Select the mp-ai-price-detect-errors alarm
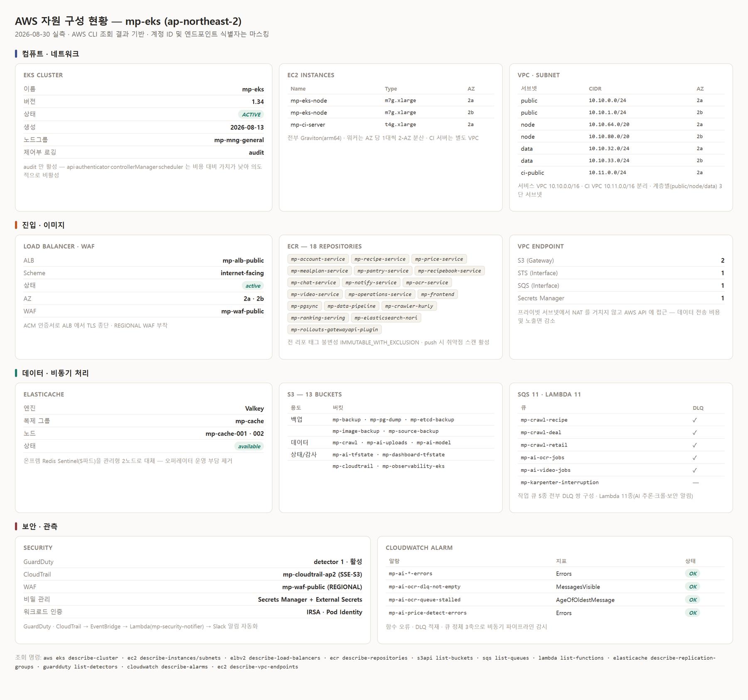 (428, 613)
